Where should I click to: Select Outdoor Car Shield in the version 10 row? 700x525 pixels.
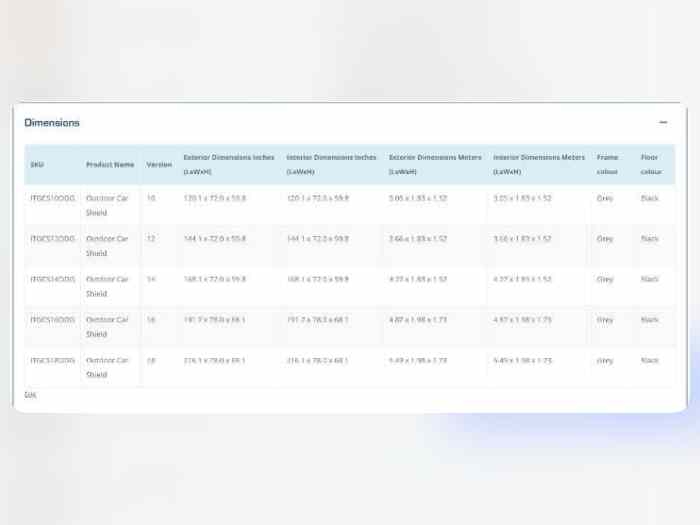tap(107, 205)
